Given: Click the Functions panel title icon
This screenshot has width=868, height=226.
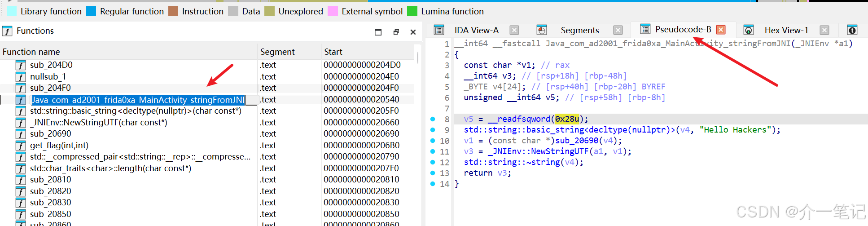Looking at the screenshot, I should [x=7, y=31].
